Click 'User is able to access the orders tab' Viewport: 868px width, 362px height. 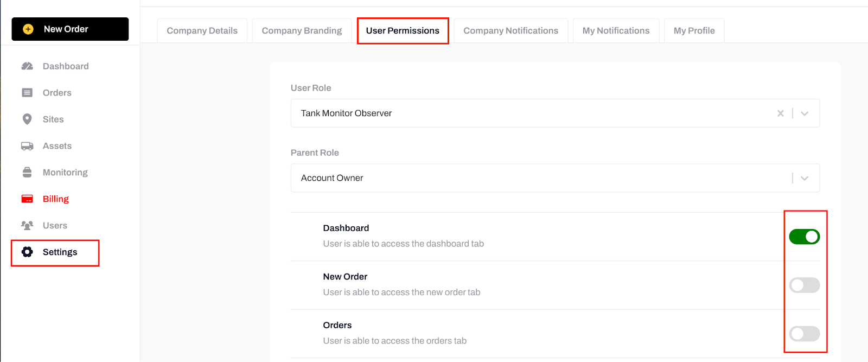(x=394, y=341)
